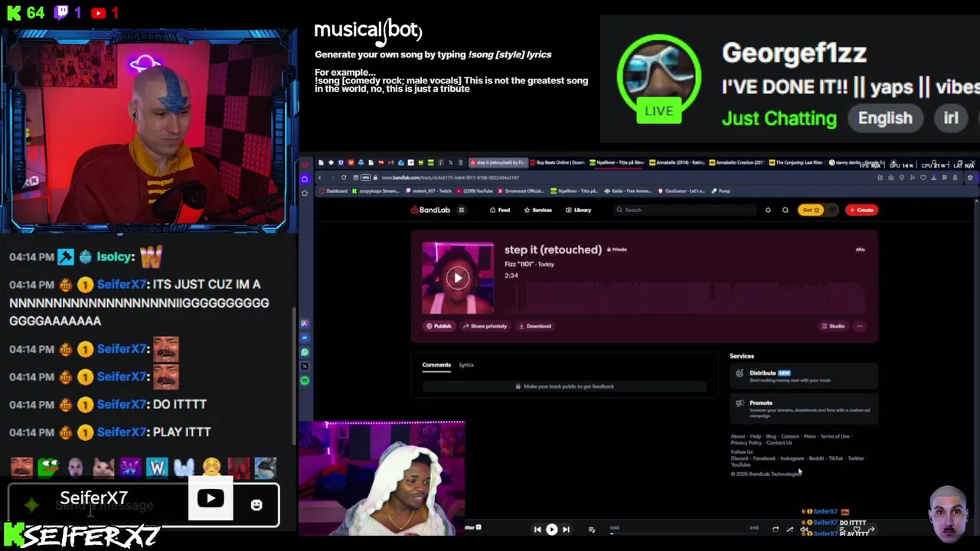980x551 pixels.
Task: Open the Services menu
Action: 537,210
